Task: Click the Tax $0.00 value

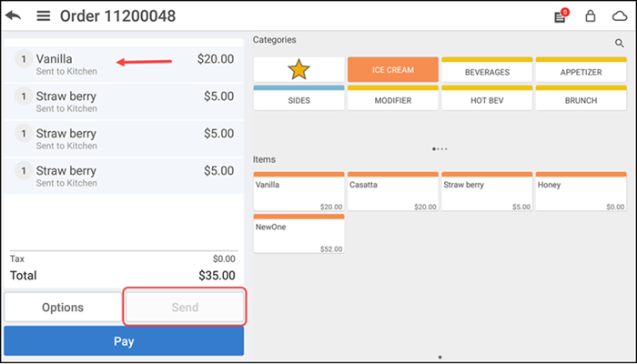Action: [x=224, y=258]
